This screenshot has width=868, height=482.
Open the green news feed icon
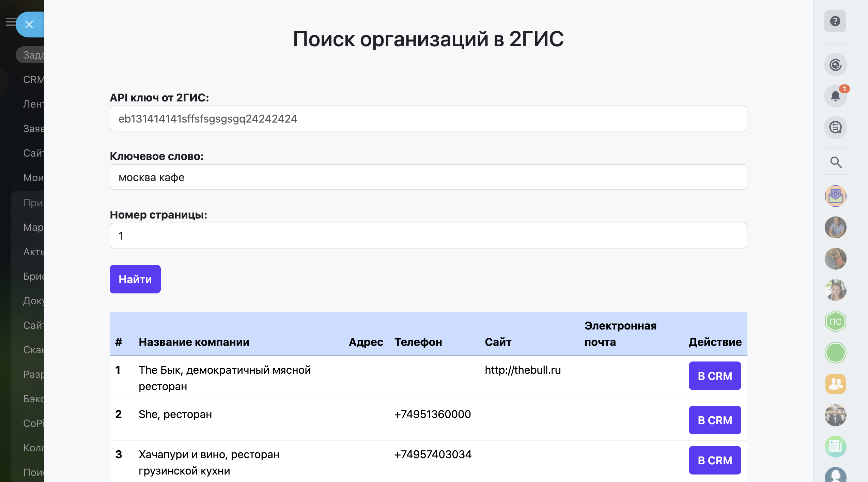point(835,447)
